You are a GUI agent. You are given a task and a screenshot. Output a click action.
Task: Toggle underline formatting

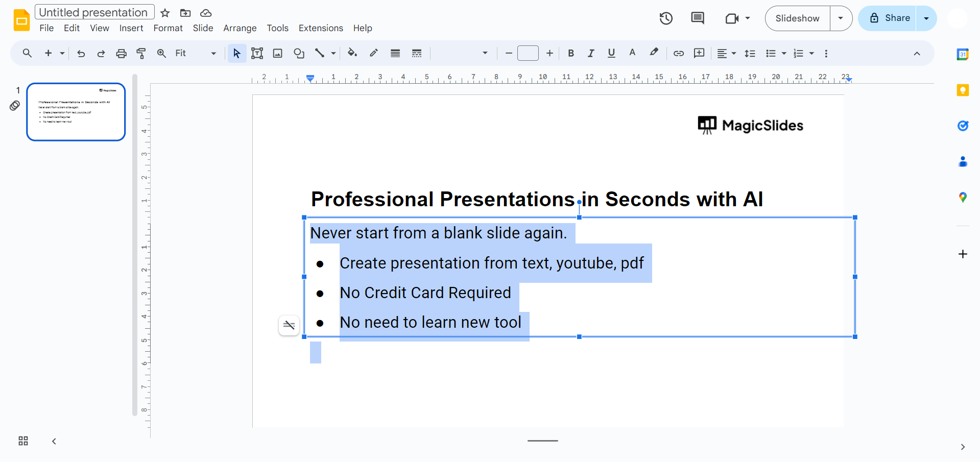[611, 53]
